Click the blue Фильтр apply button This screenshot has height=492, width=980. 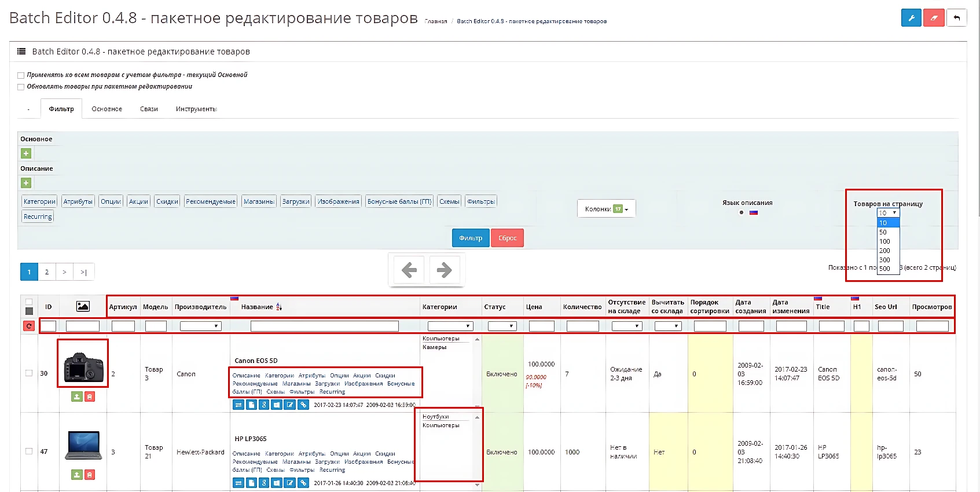[x=471, y=238]
